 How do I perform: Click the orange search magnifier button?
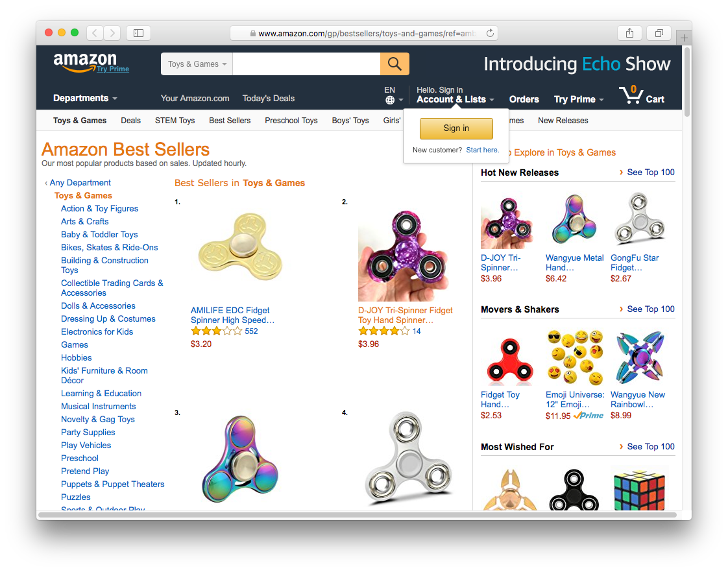tap(394, 64)
